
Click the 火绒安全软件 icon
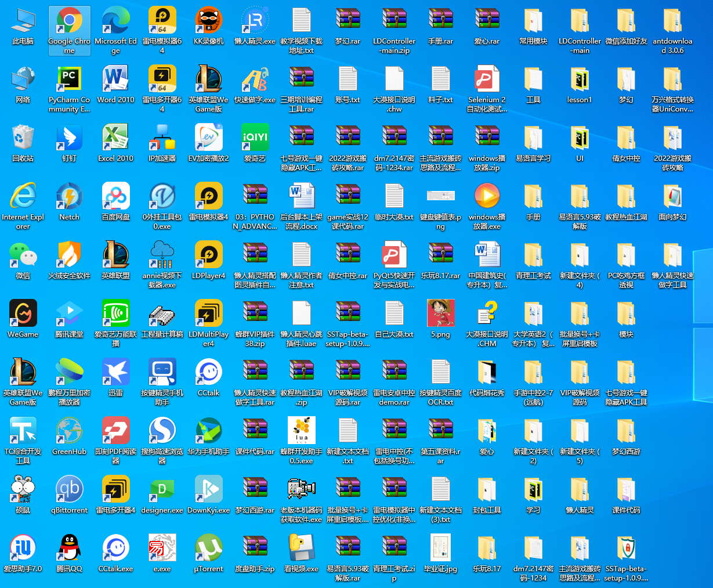pyautogui.click(x=70, y=261)
